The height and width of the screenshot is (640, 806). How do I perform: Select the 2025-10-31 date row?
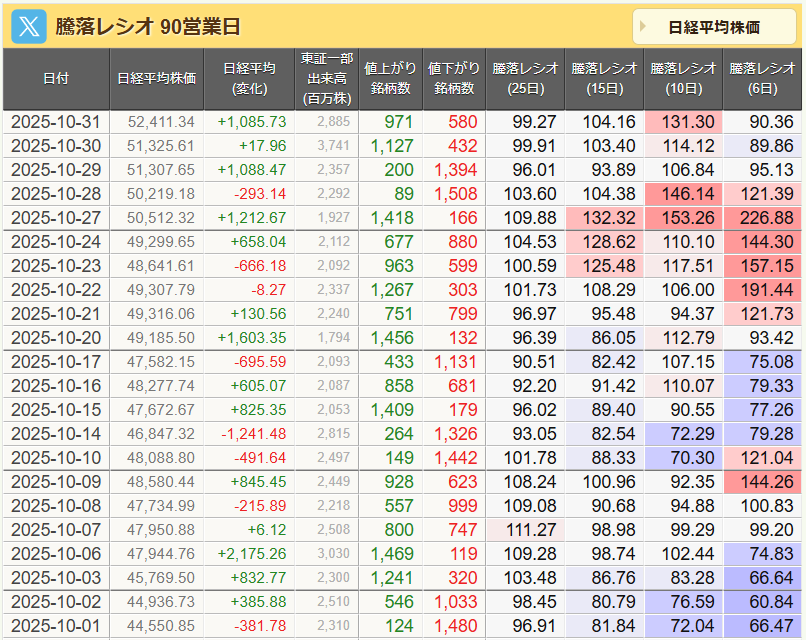56,122
